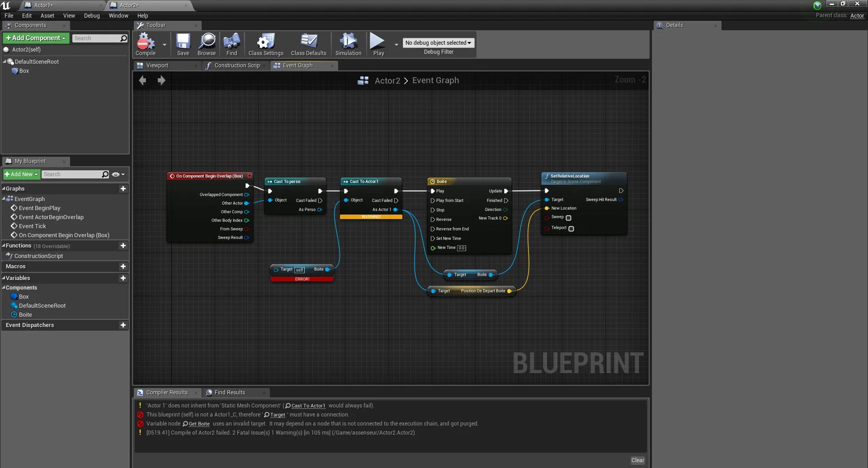The height and width of the screenshot is (468, 868).
Task: Collapse DefaultSceneRoot in Components tree
Action: pyautogui.click(x=5, y=61)
